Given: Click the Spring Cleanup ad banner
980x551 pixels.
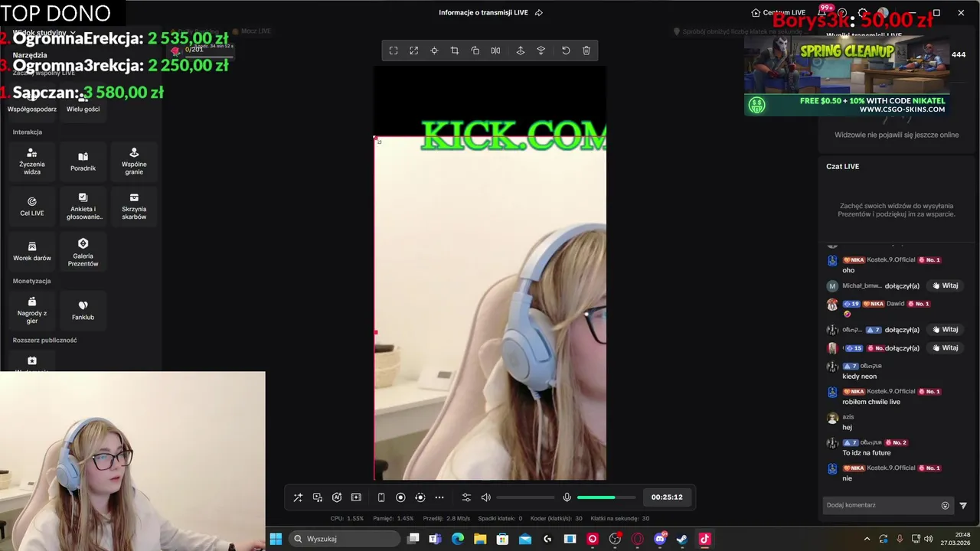Looking at the screenshot, I should pos(847,76).
